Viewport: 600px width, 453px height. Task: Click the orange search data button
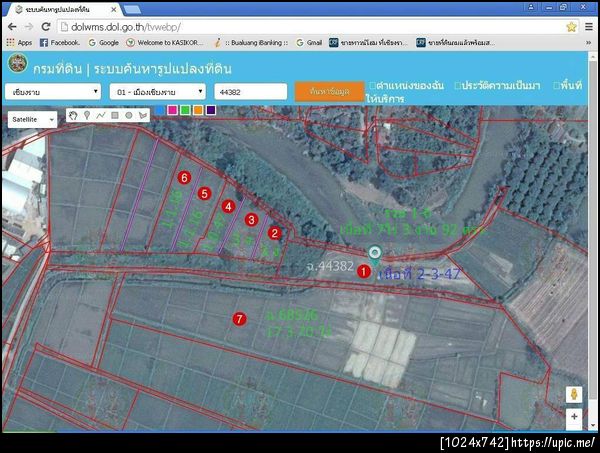tap(329, 91)
